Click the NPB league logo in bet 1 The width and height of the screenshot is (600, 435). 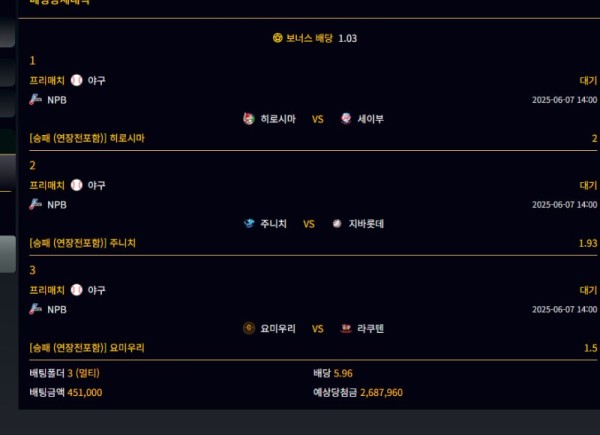(36, 99)
